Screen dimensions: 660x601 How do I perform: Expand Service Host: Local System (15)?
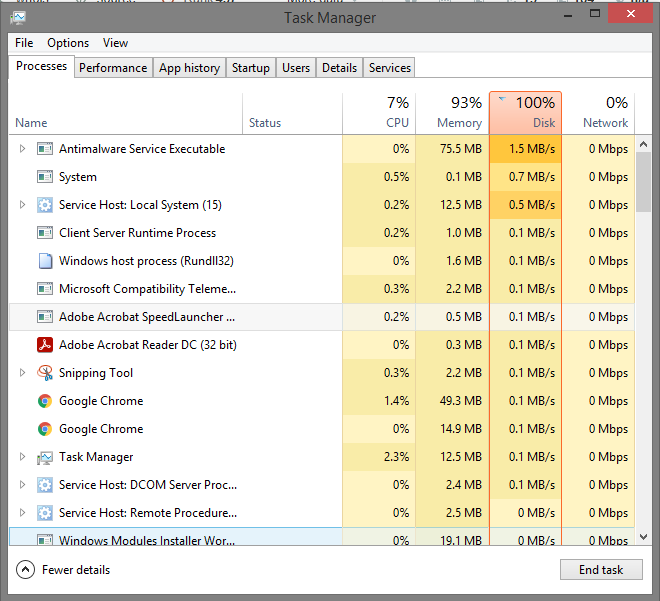click(22, 205)
